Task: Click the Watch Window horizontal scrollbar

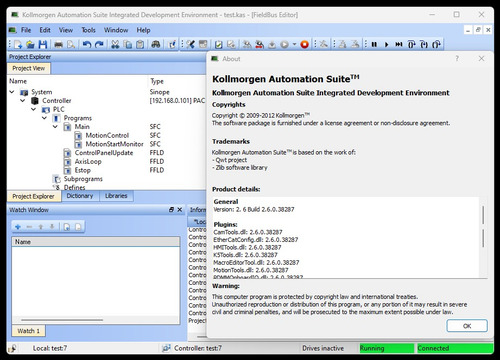Action: (x=62, y=320)
